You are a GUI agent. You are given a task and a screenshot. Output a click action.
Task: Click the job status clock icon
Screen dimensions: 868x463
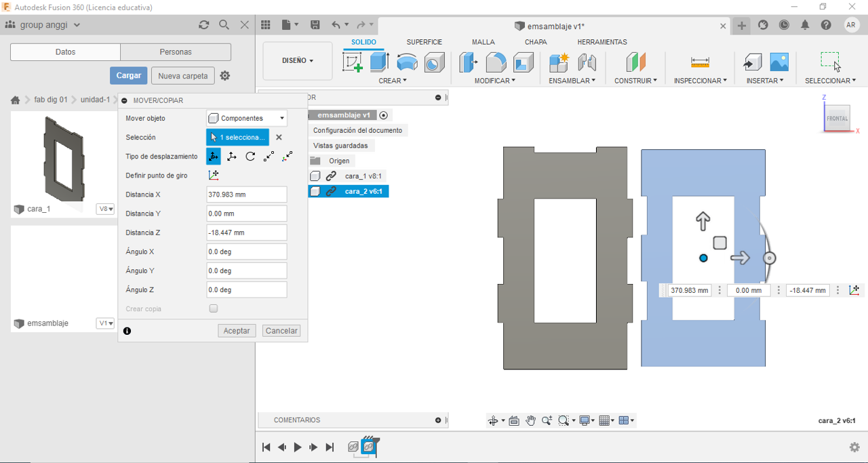tap(784, 25)
